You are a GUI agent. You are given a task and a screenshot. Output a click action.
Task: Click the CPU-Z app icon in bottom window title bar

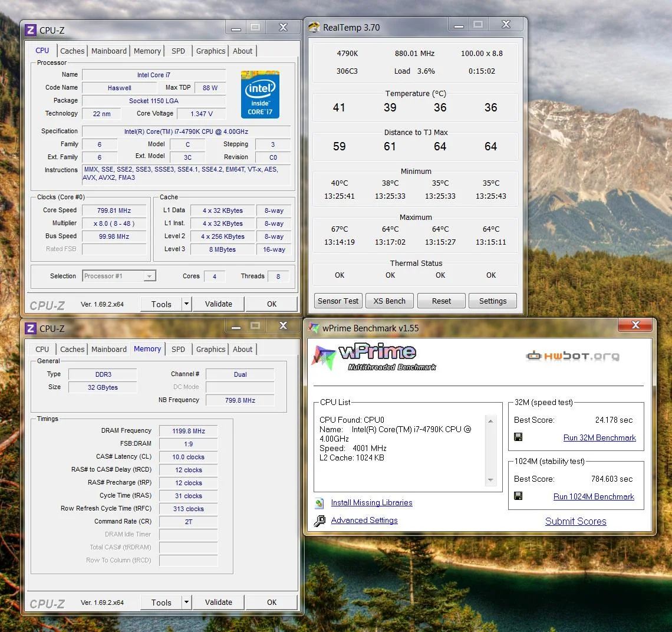point(31,328)
